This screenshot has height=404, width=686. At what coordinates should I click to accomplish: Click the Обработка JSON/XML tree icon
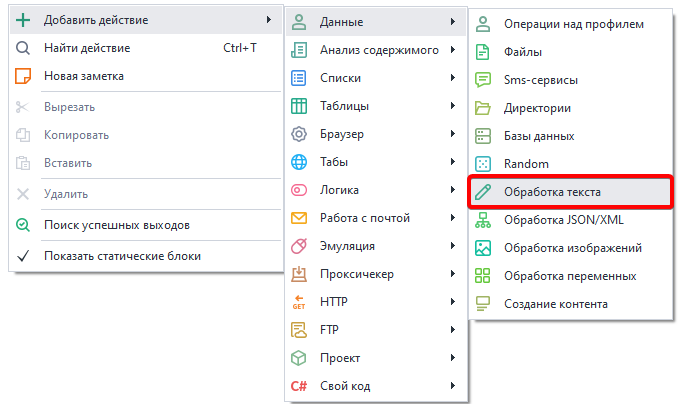click(x=484, y=219)
